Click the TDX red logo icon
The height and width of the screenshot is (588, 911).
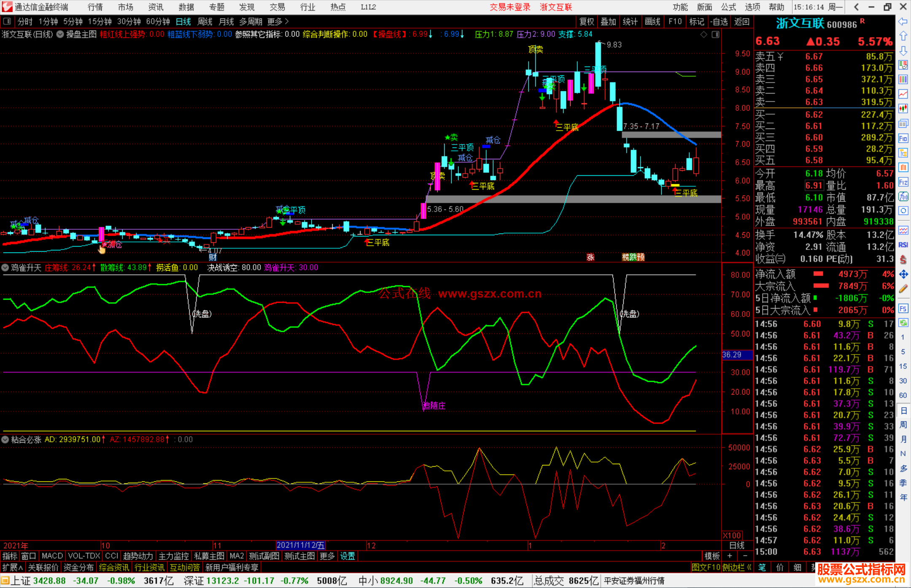pyautogui.click(x=7, y=7)
